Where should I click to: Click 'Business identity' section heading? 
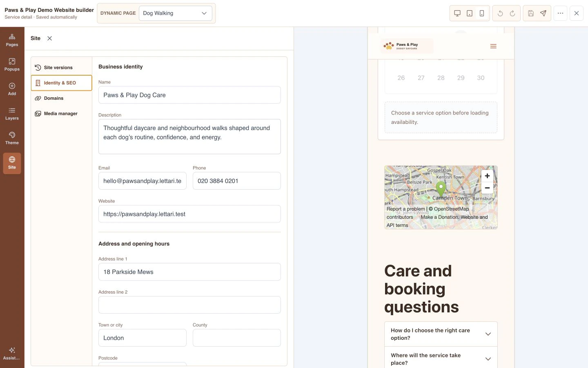tap(120, 67)
